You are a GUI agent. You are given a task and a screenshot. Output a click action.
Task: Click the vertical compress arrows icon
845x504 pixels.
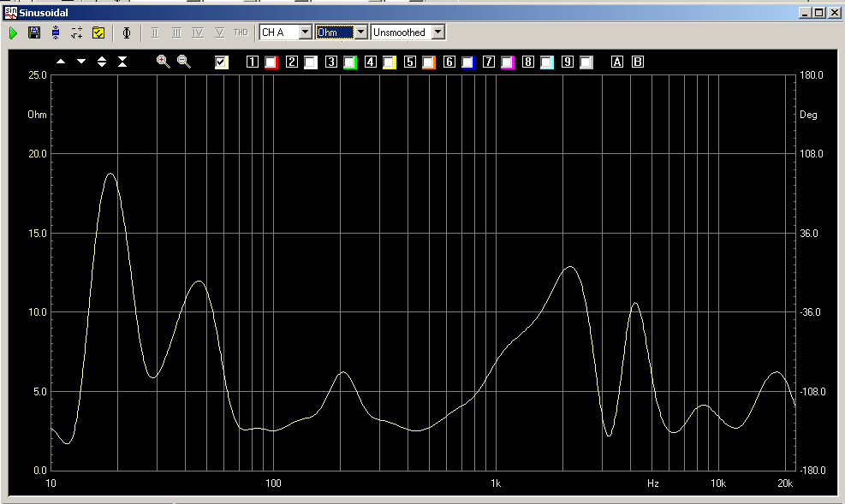(x=122, y=62)
